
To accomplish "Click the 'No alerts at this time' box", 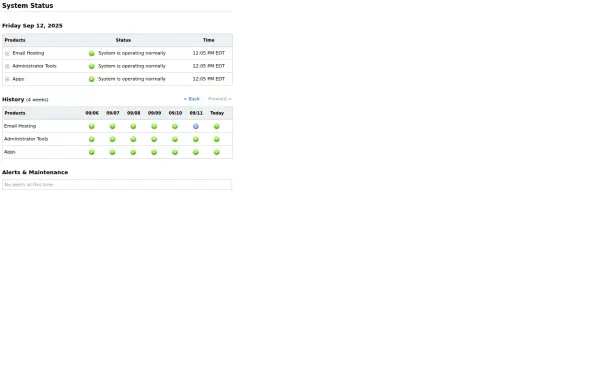I will pos(117,184).
